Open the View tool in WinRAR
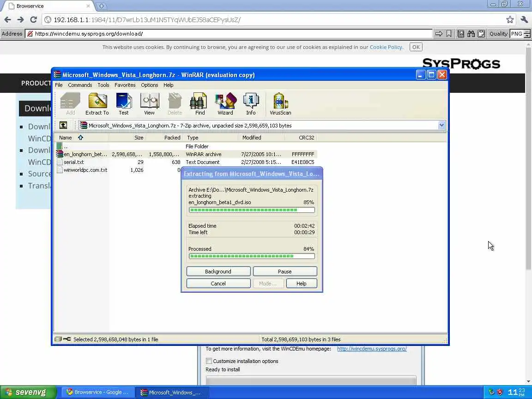 tap(149, 104)
